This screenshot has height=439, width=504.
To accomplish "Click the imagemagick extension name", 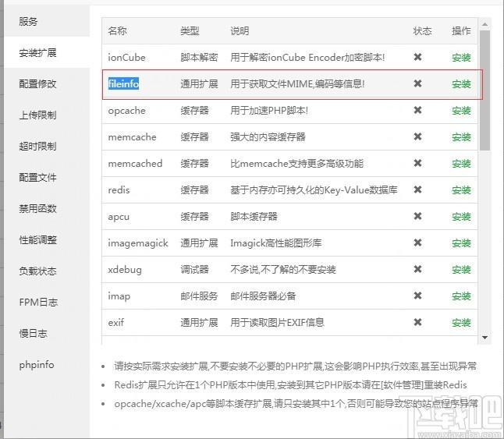I will click(x=138, y=243).
